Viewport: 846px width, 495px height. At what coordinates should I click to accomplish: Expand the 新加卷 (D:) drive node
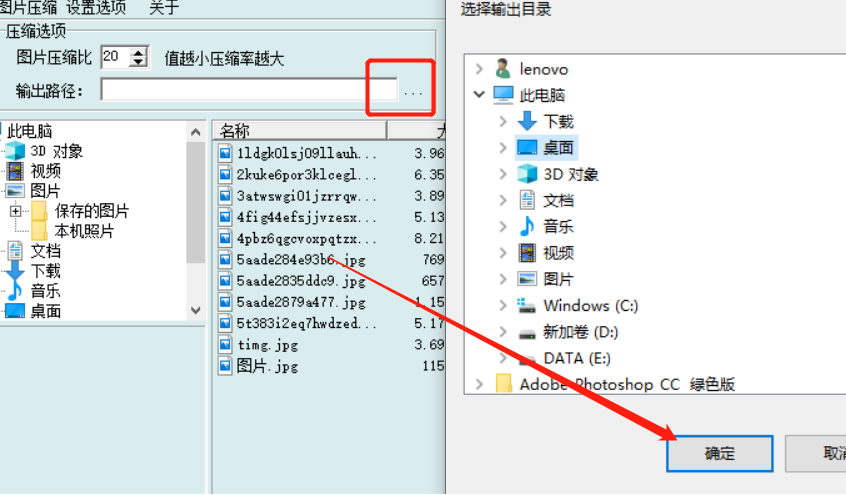[502, 331]
